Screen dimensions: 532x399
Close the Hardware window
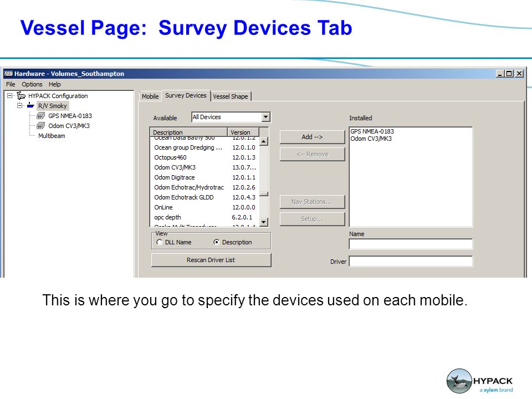click(519, 74)
